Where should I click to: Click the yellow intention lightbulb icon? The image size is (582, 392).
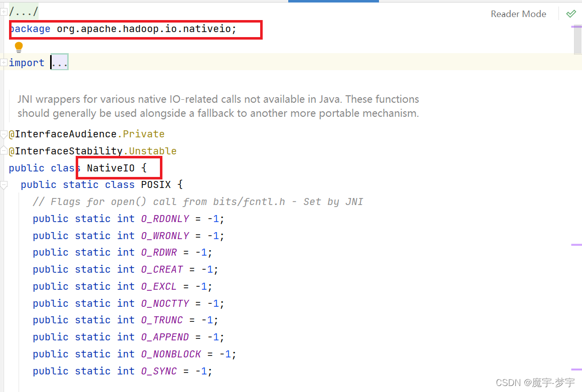pyautogui.click(x=19, y=47)
